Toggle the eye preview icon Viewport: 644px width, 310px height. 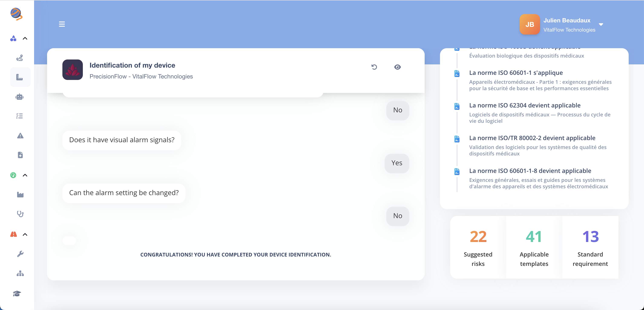click(x=398, y=67)
